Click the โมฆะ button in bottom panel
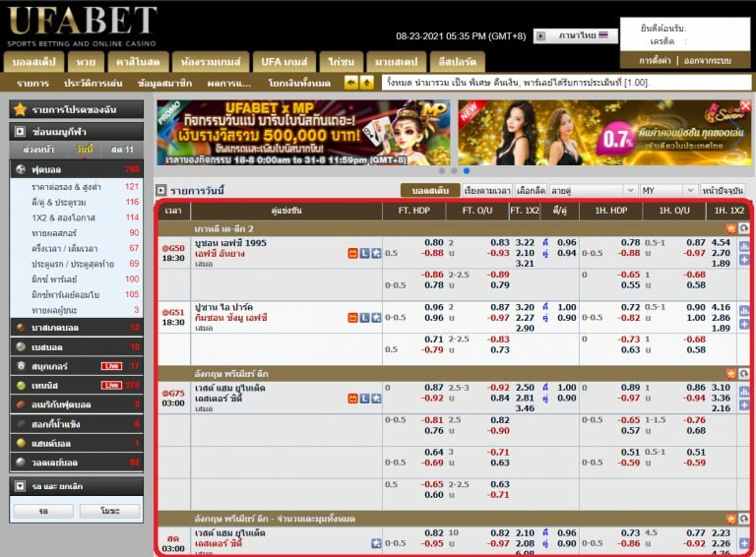Image resolution: width=756 pixels, height=557 pixels. pos(110,511)
